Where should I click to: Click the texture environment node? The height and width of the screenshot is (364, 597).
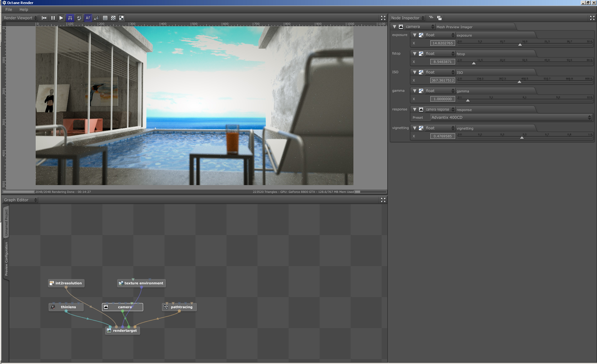(x=143, y=283)
